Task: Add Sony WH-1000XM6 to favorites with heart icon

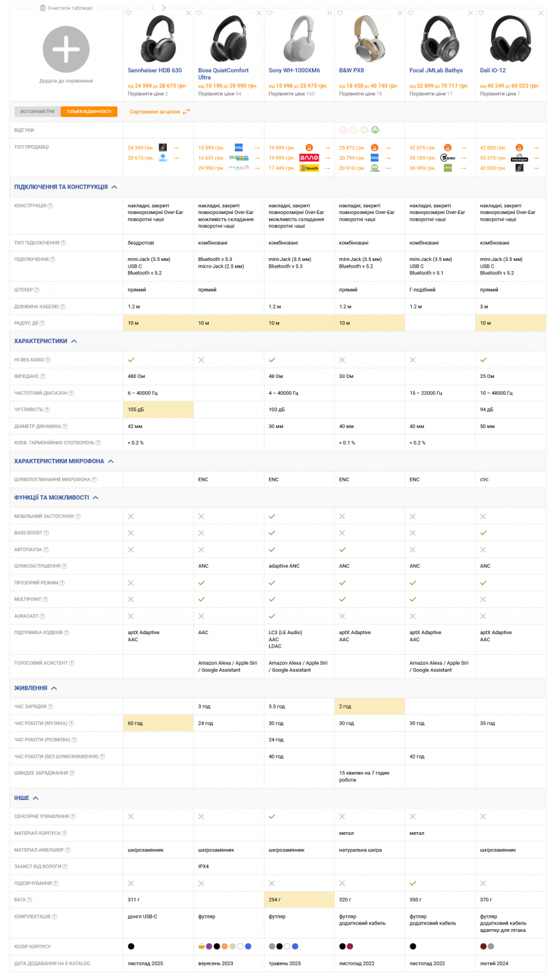Action: [x=270, y=13]
